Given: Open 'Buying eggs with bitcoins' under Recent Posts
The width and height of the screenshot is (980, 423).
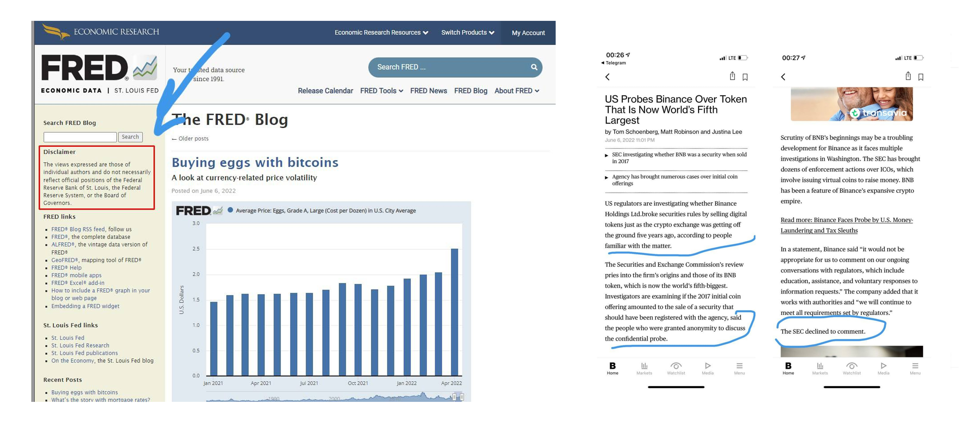Looking at the screenshot, I should coord(85,392).
